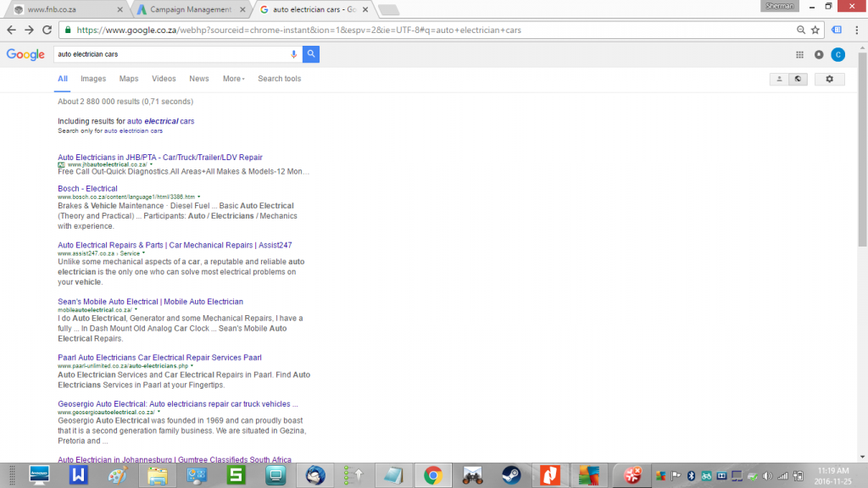Open Paarl Auto Electricians result link

pyautogui.click(x=159, y=358)
